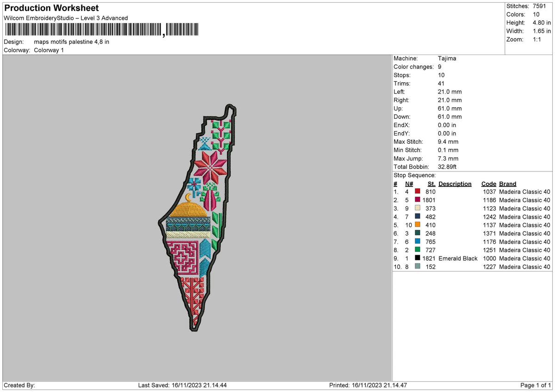Select the cream swatch for code 1123
Viewport: 555px width, 392px height.
click(x=418, y=208)
